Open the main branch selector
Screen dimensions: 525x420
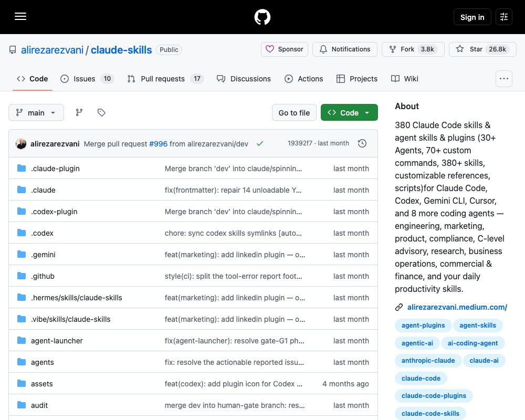pos(36,112)
